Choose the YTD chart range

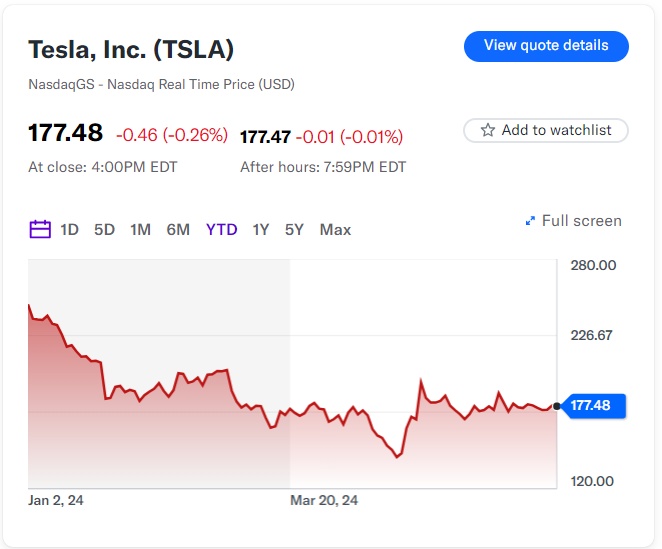pos(222,230)
